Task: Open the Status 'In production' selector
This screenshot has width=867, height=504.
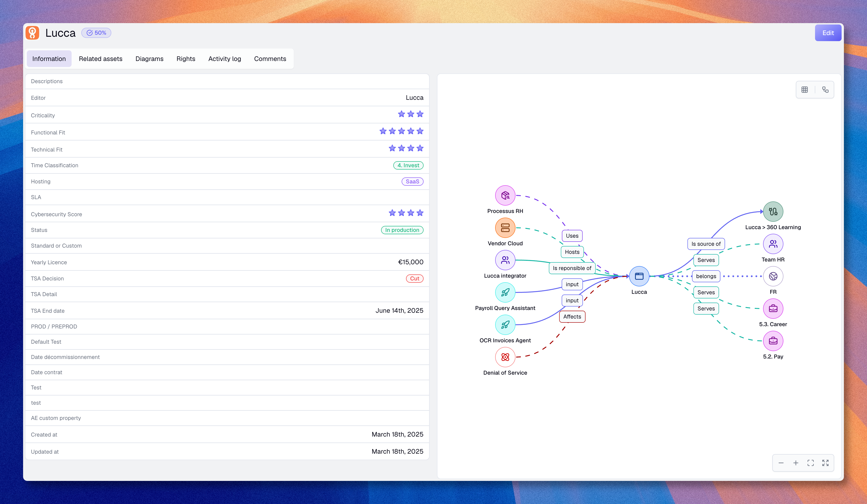Action: click(x=402, y=230)
